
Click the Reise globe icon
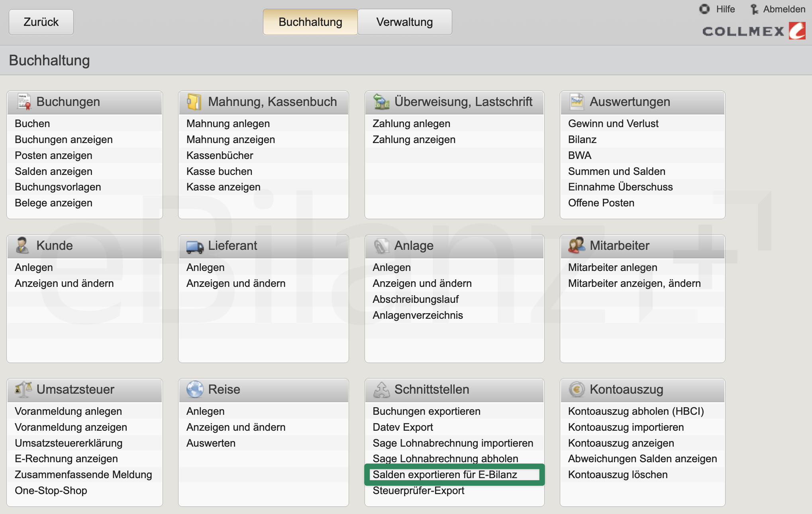[195, 389]
